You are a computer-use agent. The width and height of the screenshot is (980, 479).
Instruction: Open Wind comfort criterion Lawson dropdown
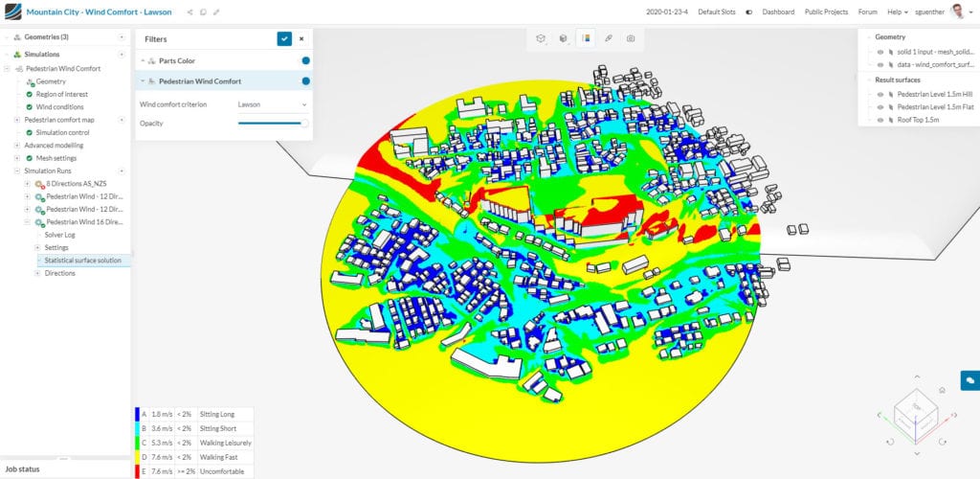[273, 104]
